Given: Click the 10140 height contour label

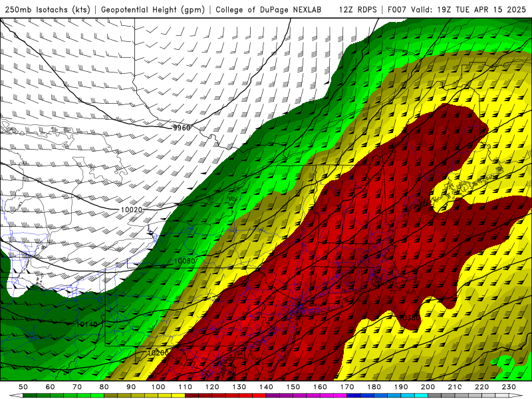Looking at the screenshot, I should click(87, 325).
